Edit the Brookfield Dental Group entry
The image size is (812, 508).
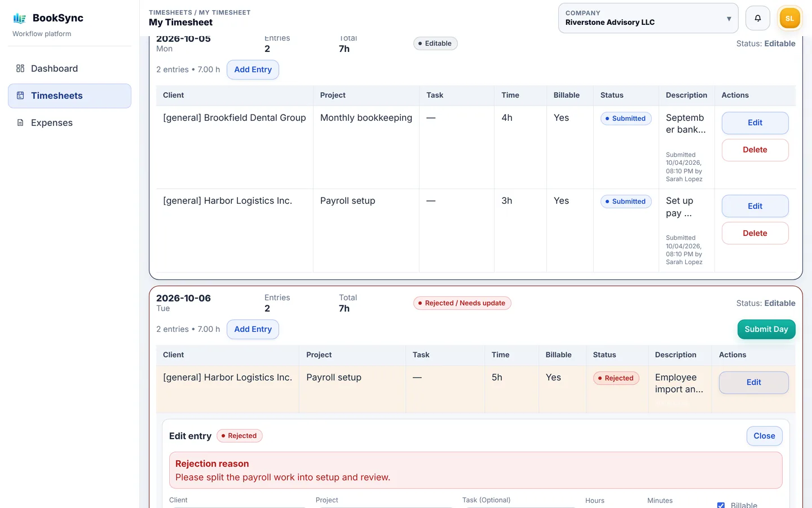(755, 122)
